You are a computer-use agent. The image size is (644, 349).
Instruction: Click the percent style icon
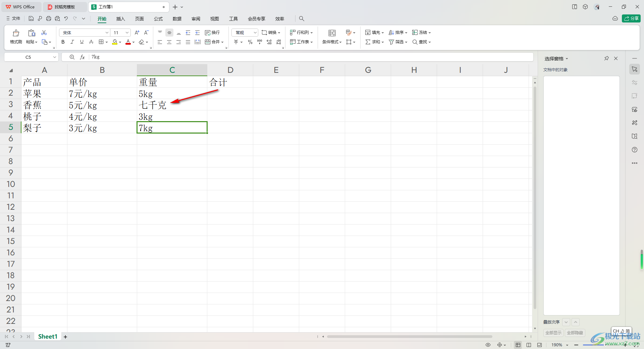[x=250, y=42]
